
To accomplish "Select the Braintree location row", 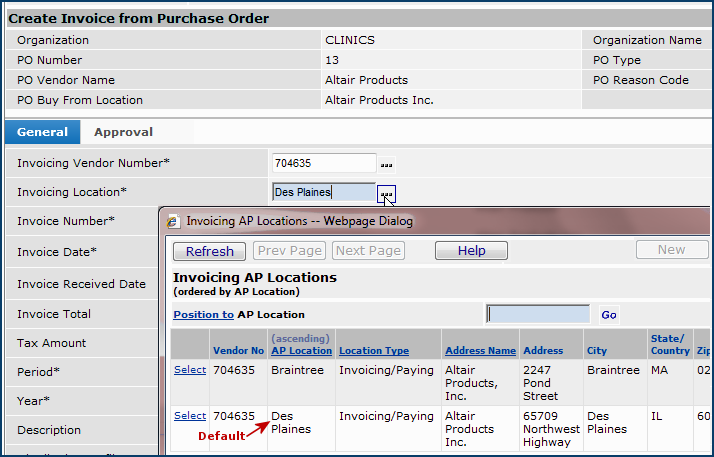I will 189,370.
